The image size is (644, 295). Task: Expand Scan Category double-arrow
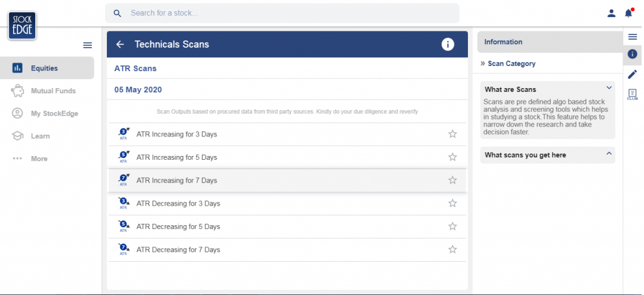coord(482,64)
